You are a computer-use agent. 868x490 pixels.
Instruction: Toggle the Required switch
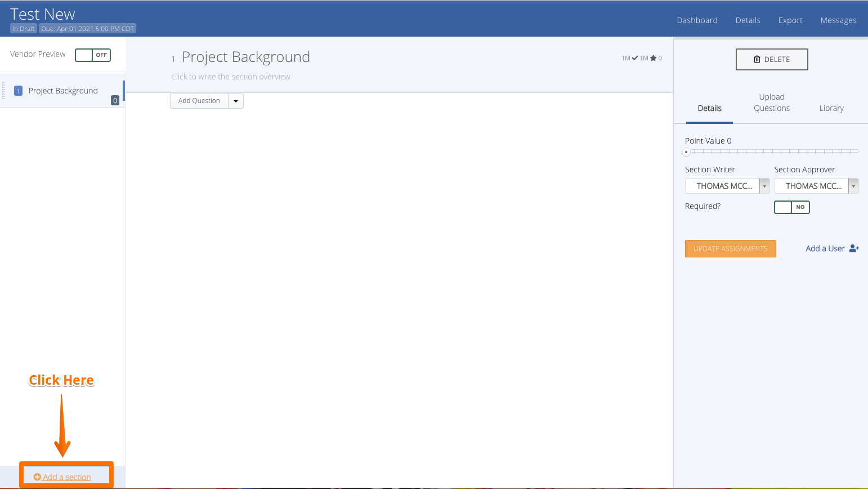(x=791, y=207)
